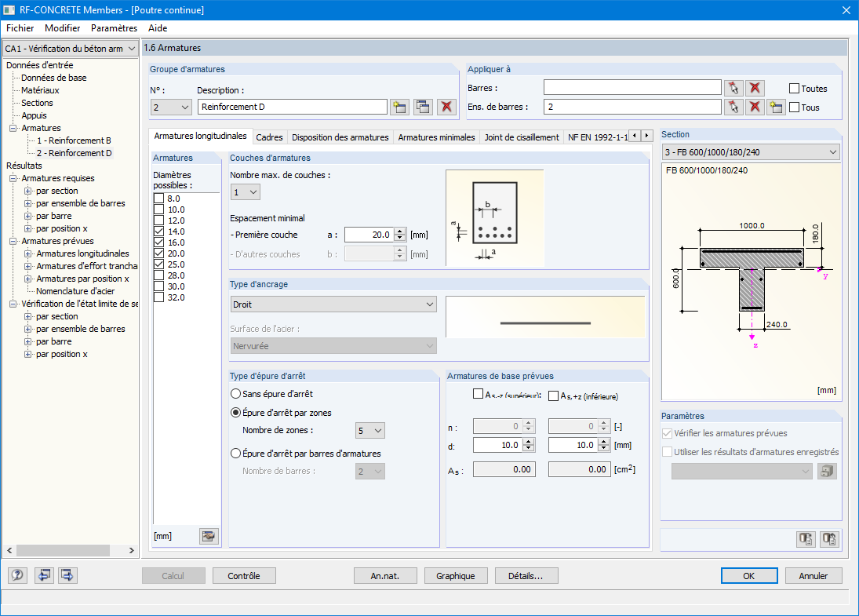
Task: Open the Paramètres menu
Action: 114,28
